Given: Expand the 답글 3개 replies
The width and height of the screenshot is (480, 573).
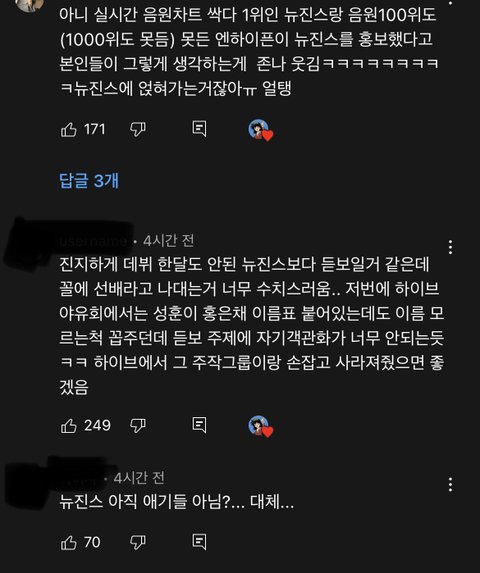Looking at the screenshot, I should point(89,181).
